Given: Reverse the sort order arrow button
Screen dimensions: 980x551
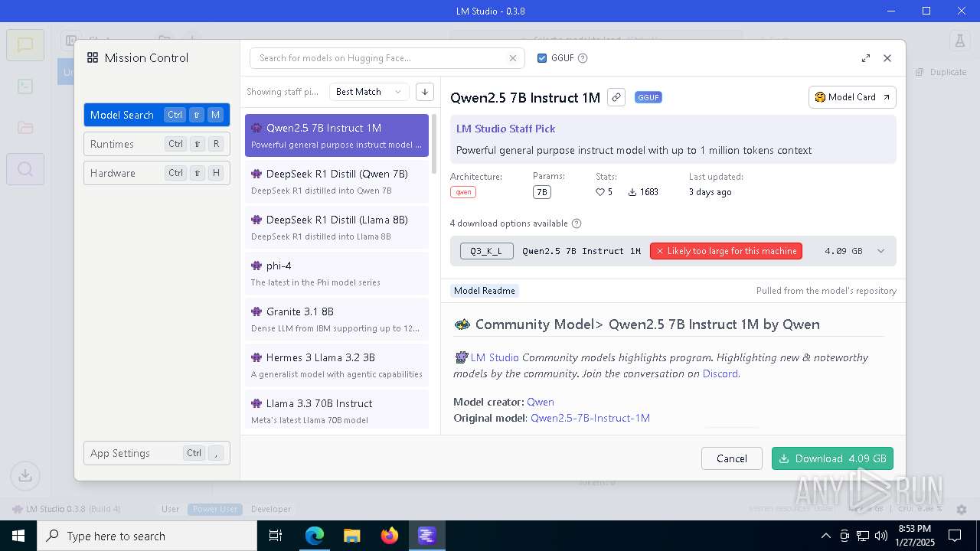Looking at the screenshot, I should [425, 92].
